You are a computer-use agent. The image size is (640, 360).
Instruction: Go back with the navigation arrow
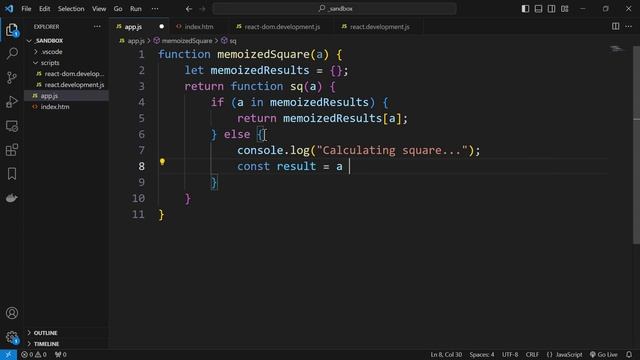click(189, 9)
